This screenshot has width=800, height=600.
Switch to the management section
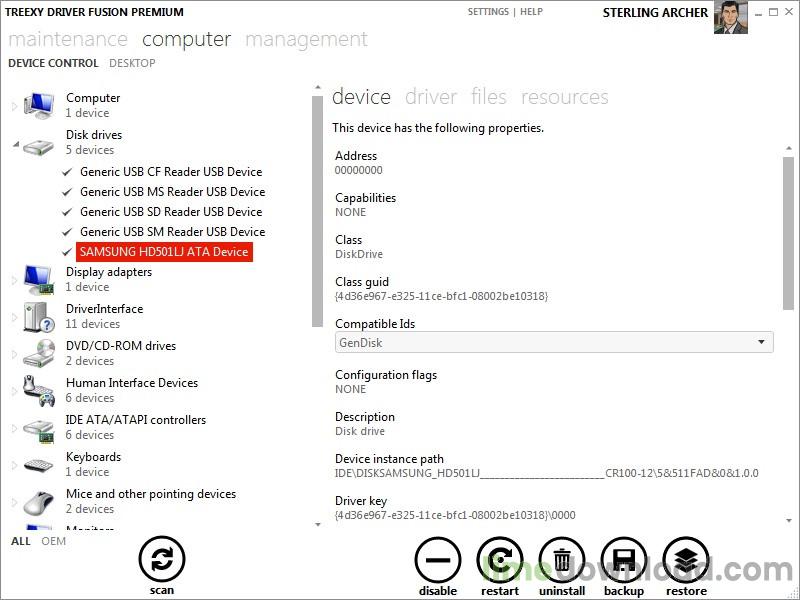point(306,39)
